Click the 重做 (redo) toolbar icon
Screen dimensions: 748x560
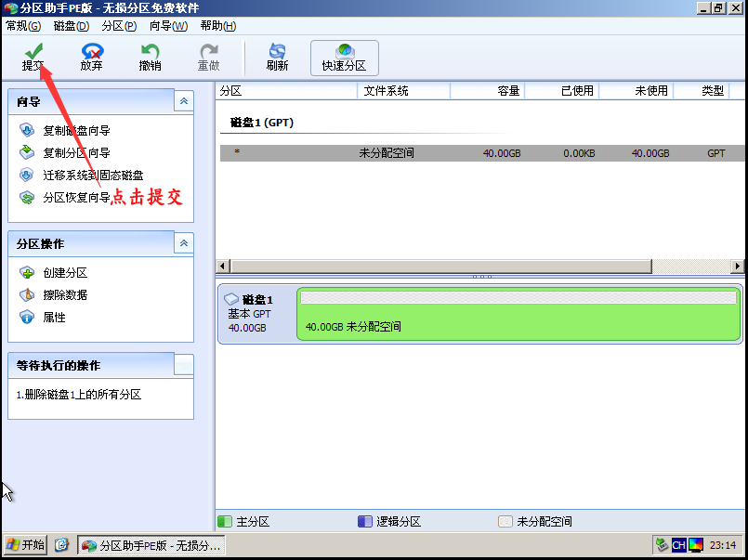(208, 51)
